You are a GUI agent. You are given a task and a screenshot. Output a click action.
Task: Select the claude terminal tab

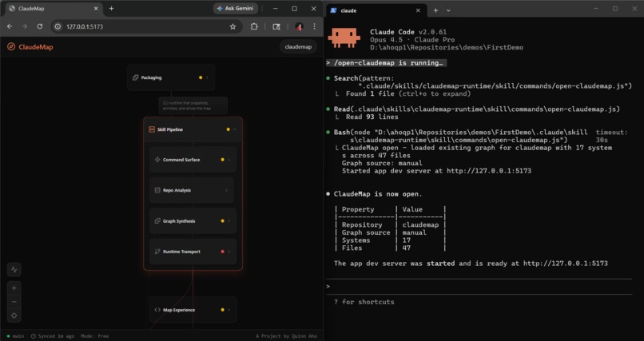pos(376,10)
